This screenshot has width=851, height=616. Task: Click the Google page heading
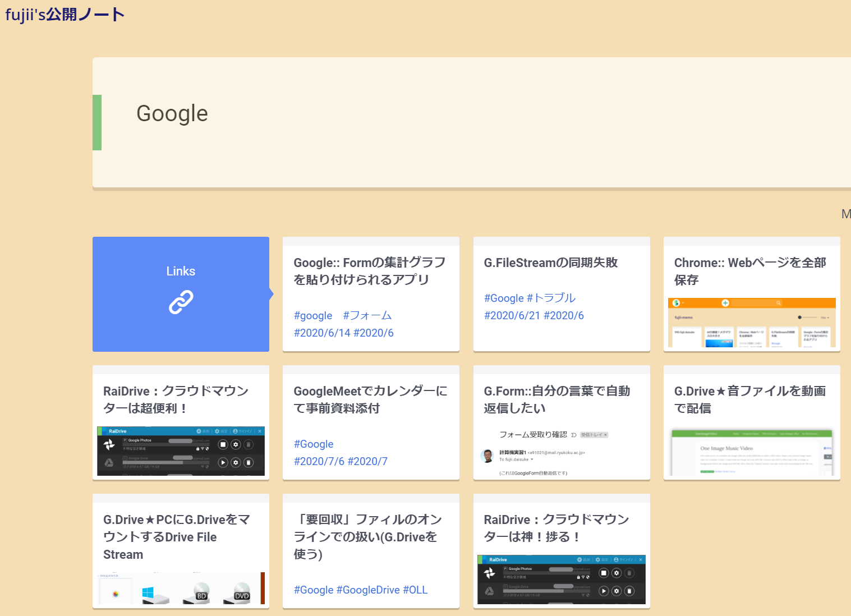(172, 113)
